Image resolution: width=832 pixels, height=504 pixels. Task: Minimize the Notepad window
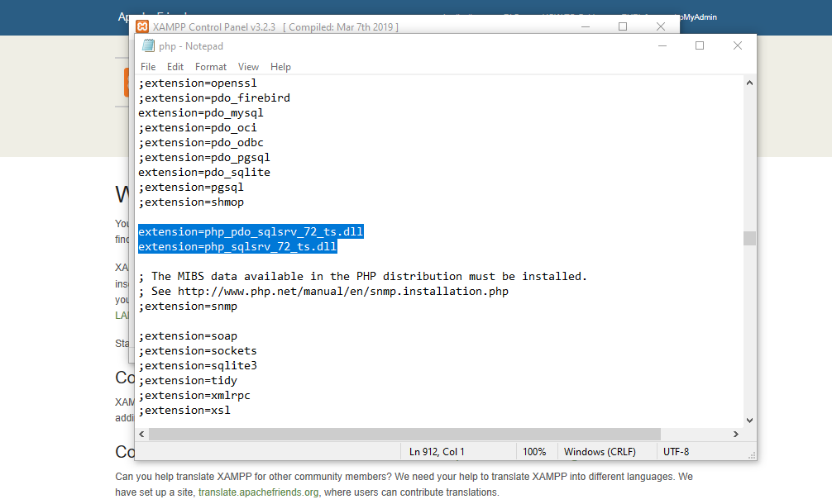point(662,46)
